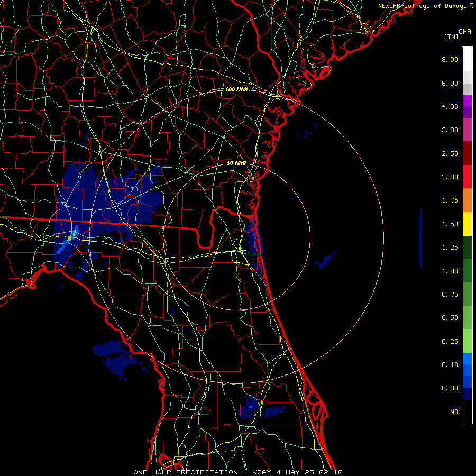Pick the light blue swatch beside 0.10

click(467, 359)
